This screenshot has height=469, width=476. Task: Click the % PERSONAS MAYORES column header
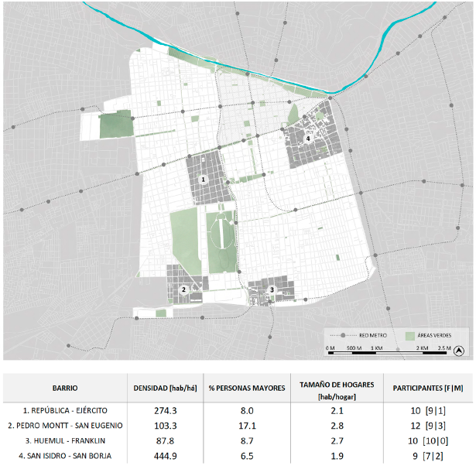click(246, 387)
